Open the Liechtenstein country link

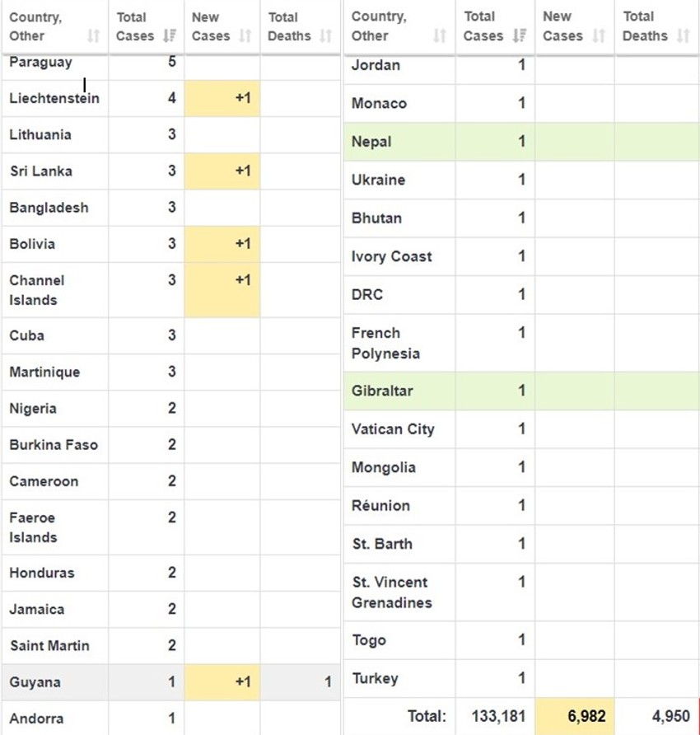point(54,99)
